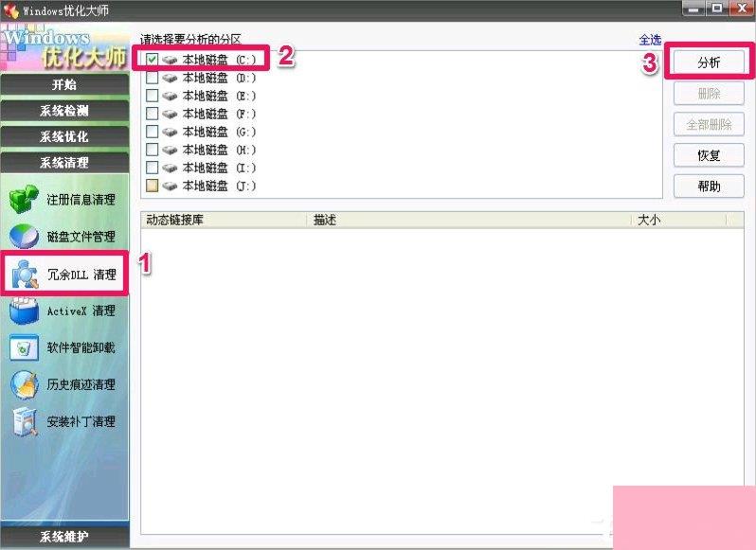Click the drive icon for 本地磁盘 (H:)
The image size is (756, 550).
click(170, 150)
